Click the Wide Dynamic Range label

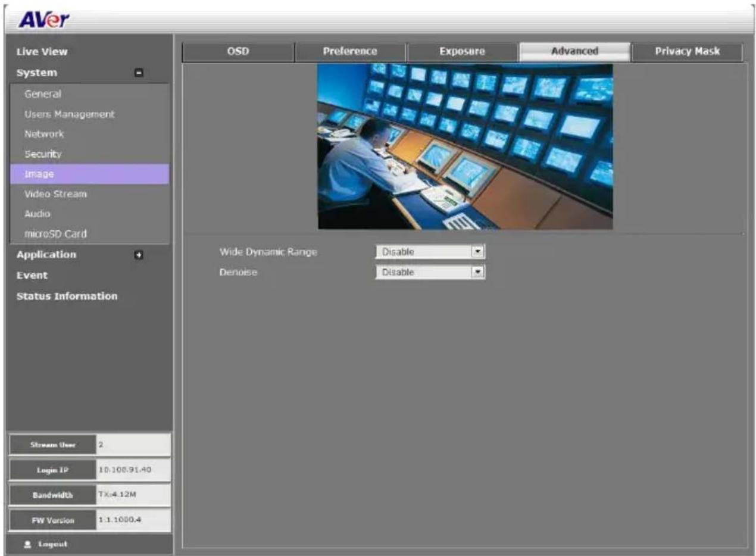(268, 252)
